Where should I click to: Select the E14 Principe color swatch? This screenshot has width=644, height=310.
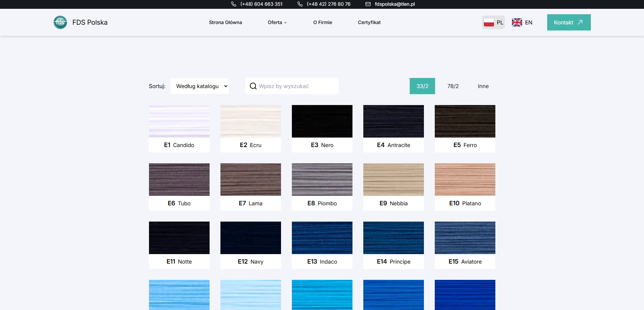pyautogui.click(x=393, y=245)
